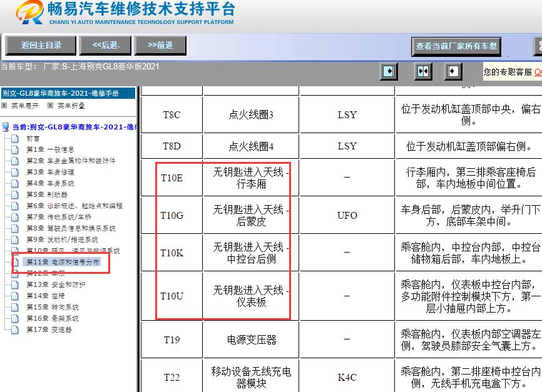
Task: Click the page icon beside 第9章 发动机/推进系统
Action: (15, 239)
